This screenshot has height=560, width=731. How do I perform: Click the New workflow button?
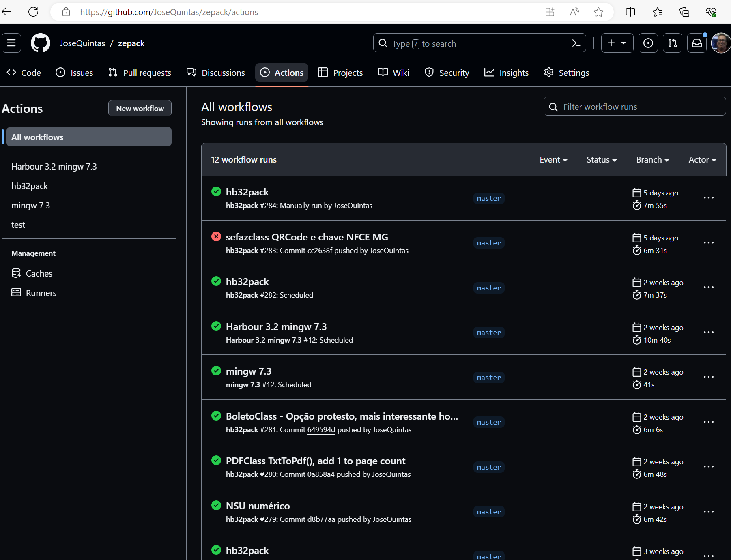[140, 109]
